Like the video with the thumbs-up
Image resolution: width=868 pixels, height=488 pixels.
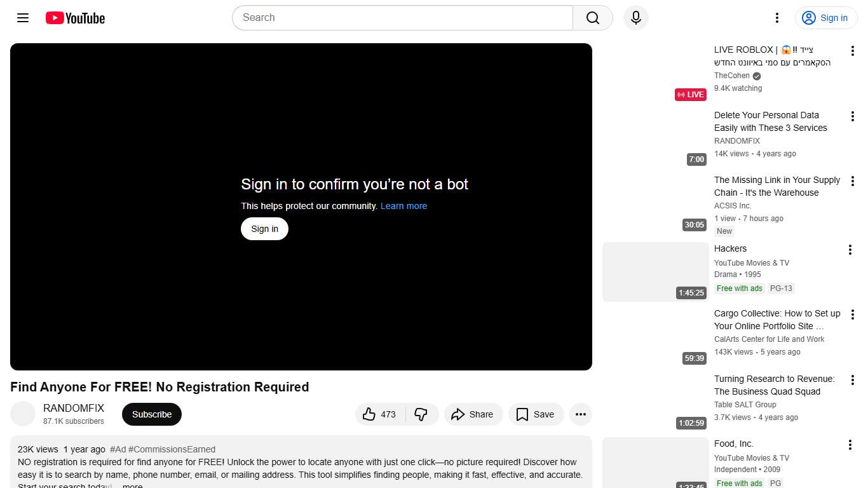pos(379,414)
